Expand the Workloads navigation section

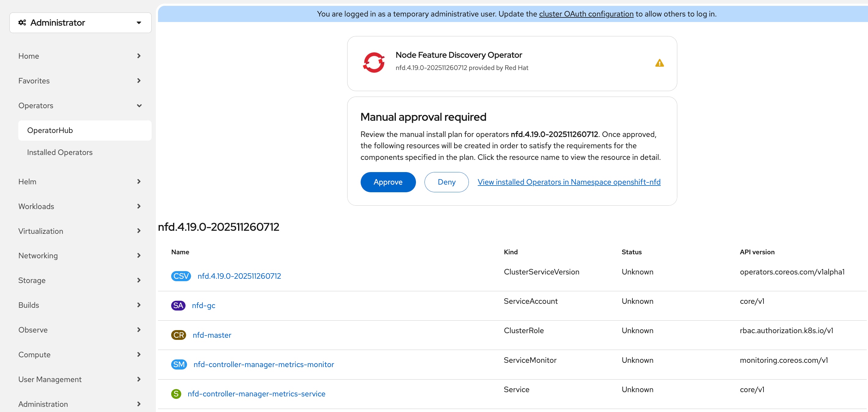80,206
